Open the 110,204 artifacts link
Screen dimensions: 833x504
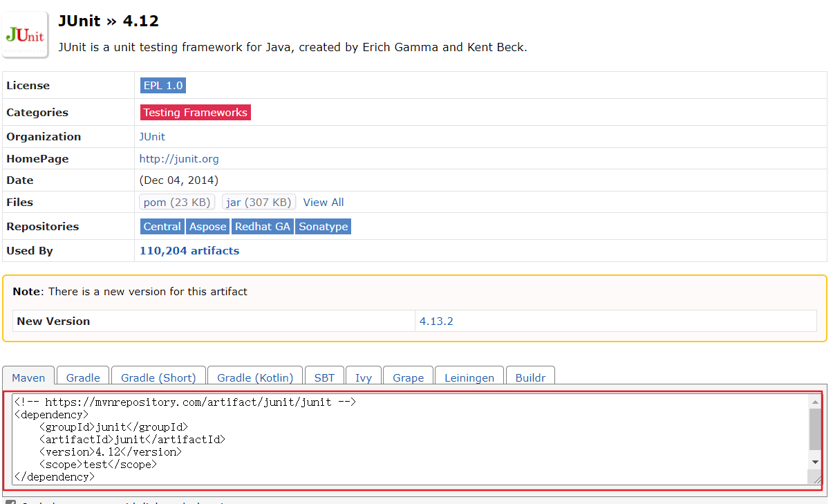(189, 251)
